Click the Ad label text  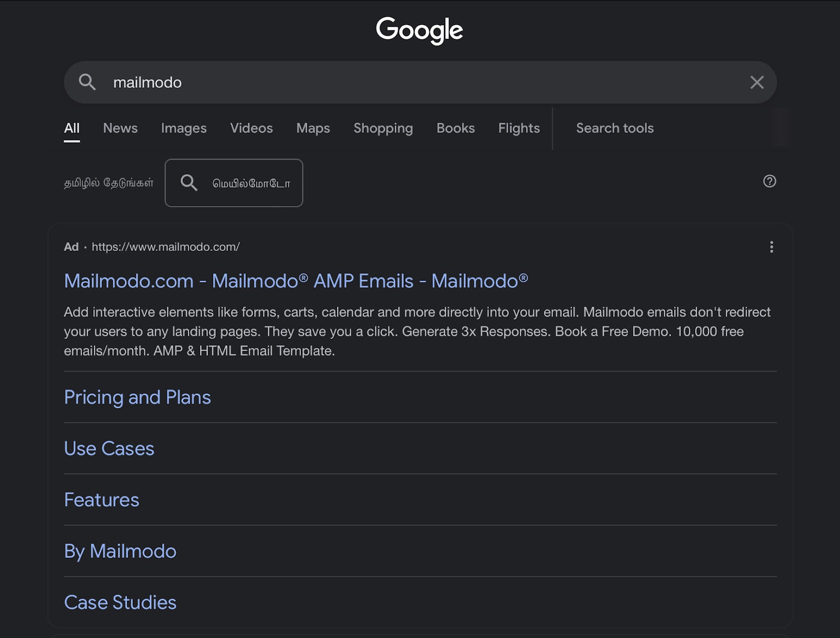pos(71,247)
